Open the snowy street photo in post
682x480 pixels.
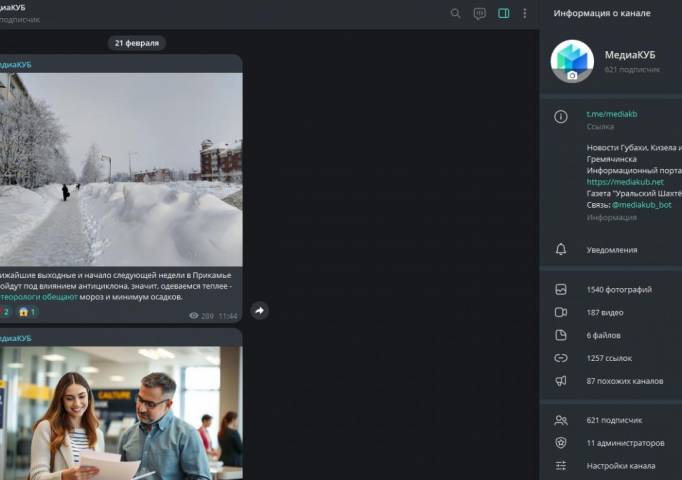[x=121, y=169]
